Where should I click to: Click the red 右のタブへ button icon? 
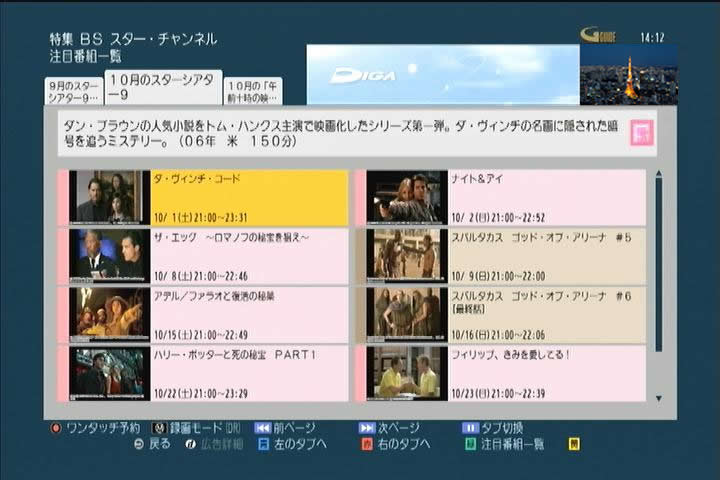point(367,444)
